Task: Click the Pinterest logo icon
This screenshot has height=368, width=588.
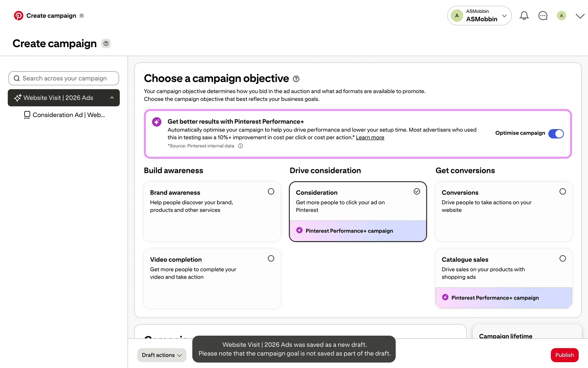Action: [18, 16]
